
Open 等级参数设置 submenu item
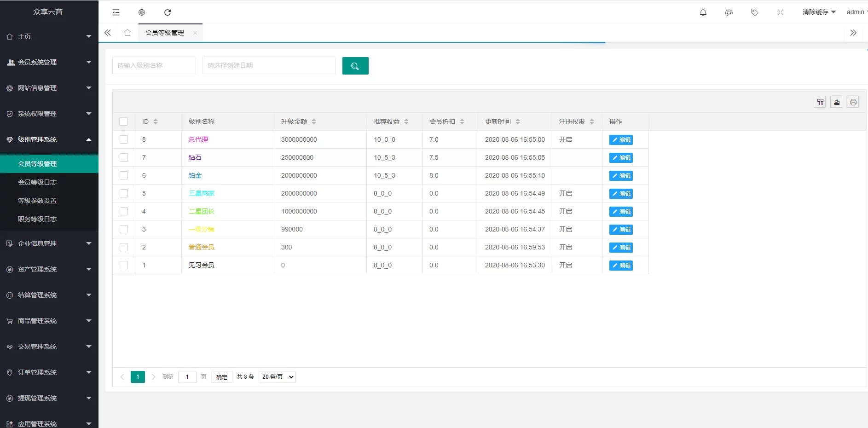[37, 201]
